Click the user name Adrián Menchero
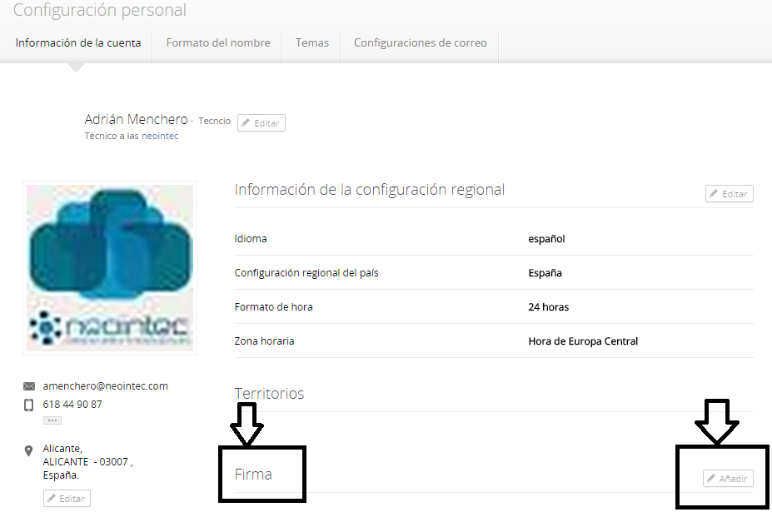 tap(136, 119)
